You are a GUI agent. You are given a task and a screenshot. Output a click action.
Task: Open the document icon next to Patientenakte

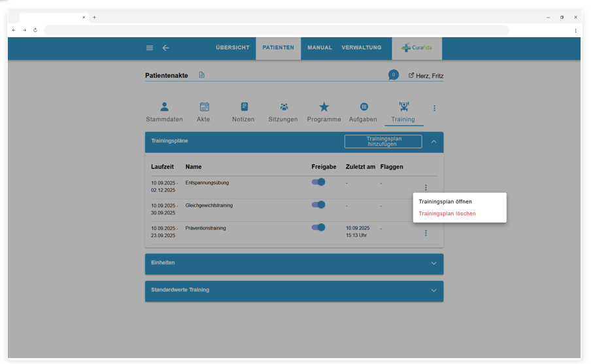pos(201,75)
